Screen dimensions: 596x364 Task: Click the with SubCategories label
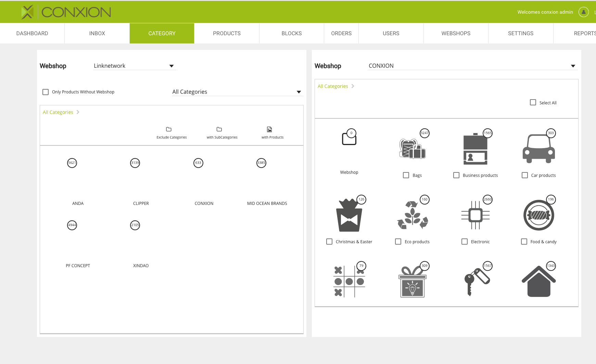tap(222, 138)
